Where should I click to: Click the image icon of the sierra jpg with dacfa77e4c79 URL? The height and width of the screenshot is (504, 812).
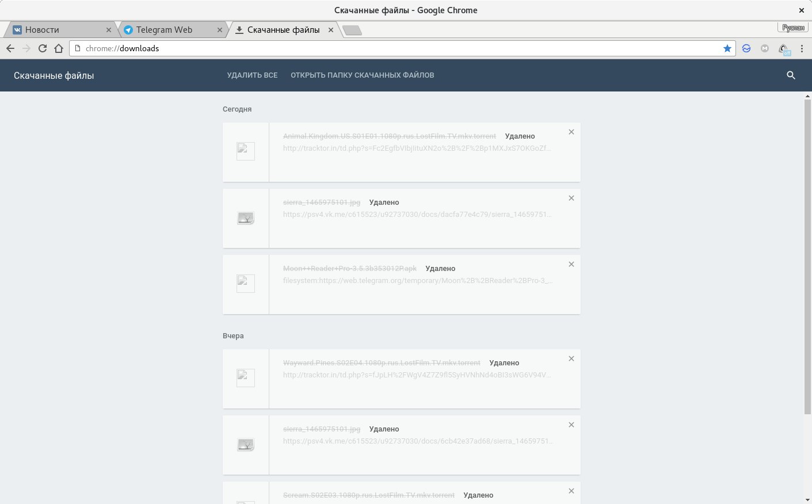[x=246, y=218]
